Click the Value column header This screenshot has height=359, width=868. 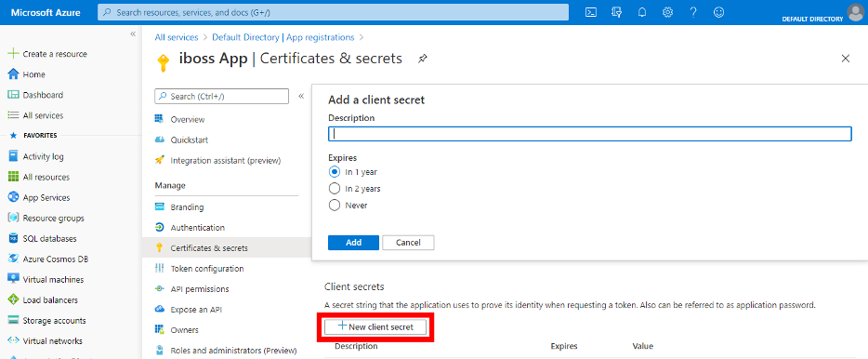[x=643, y=346]
